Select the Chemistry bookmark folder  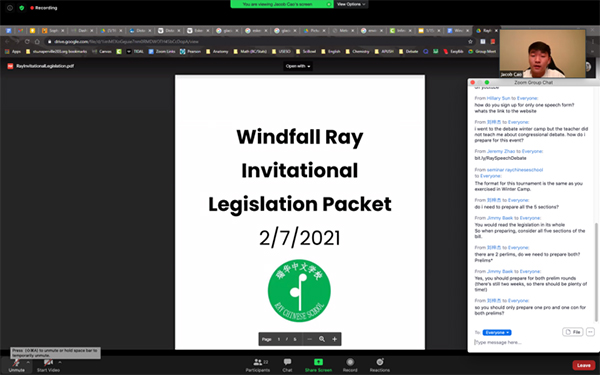(358, 51)
